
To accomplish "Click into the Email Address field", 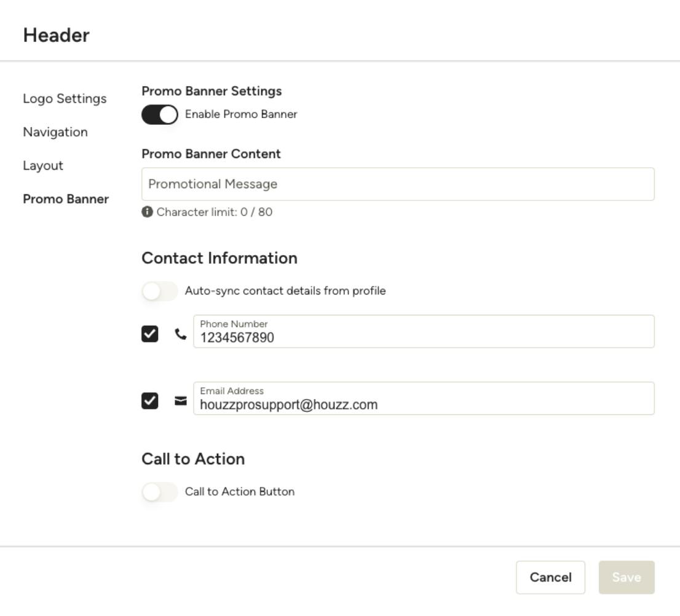I will (424, 398).
